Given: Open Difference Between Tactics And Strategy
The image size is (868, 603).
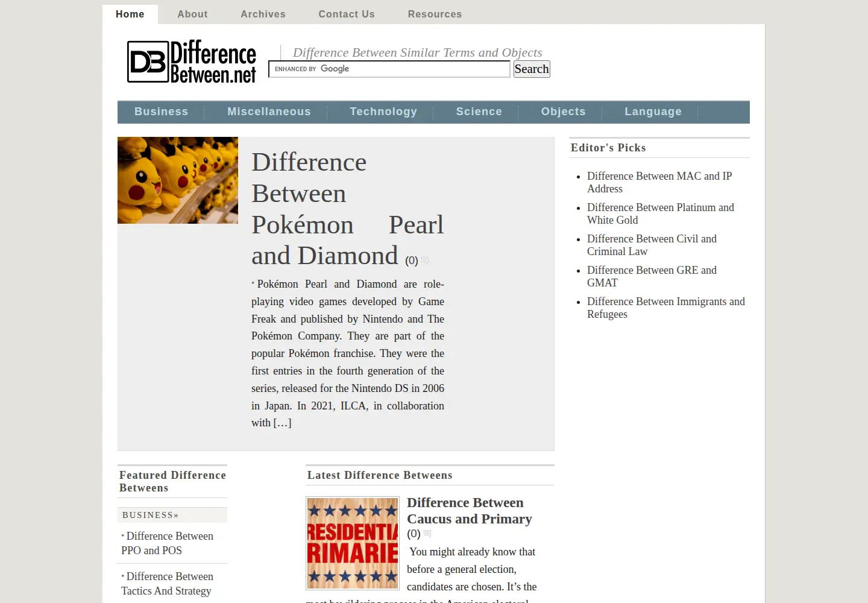Looking at the screenshot, I should (167, 584).
